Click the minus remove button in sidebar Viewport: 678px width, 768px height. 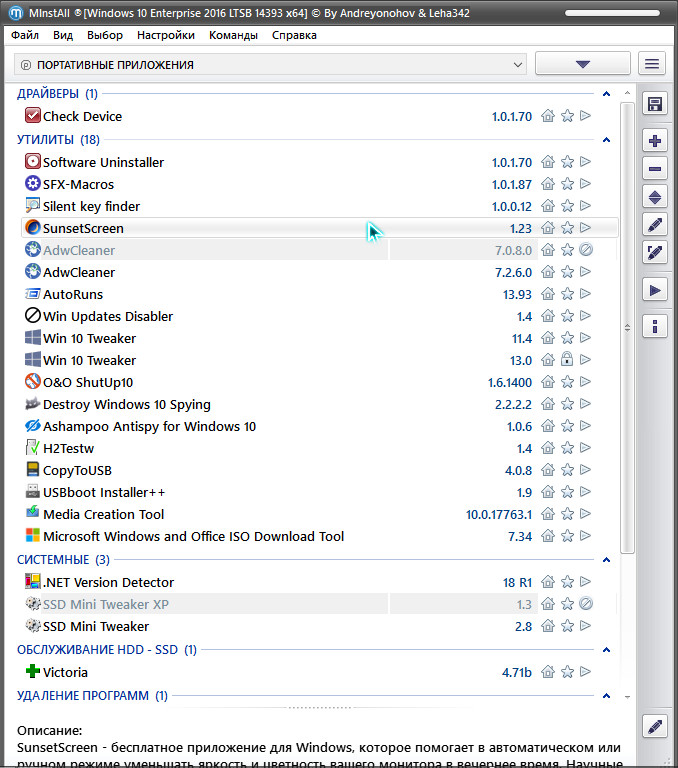(x=655, y=169)
